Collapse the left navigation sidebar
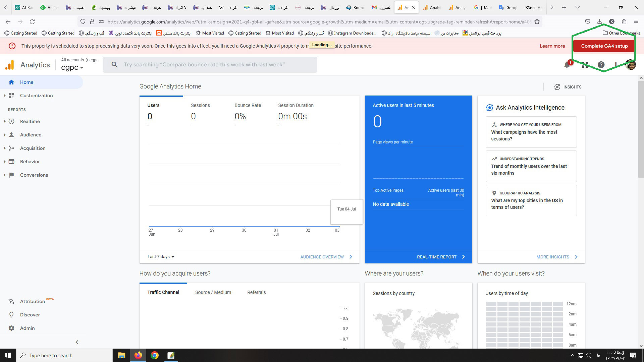644x362 pixels. tap(77, 342)
